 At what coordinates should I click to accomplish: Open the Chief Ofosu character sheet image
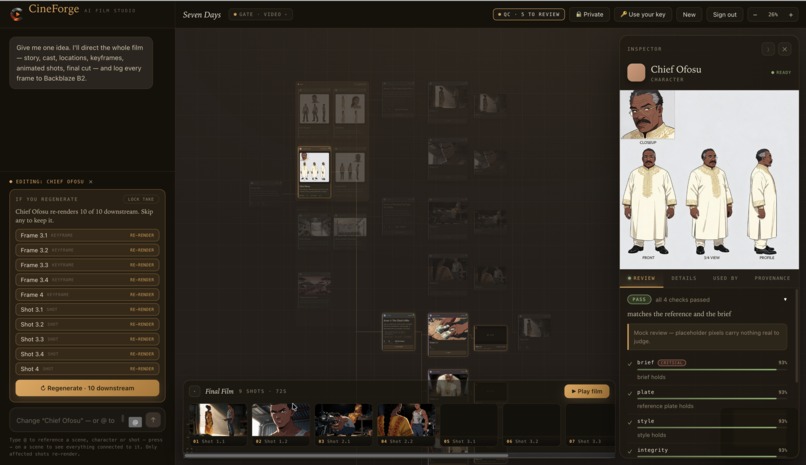709,179
